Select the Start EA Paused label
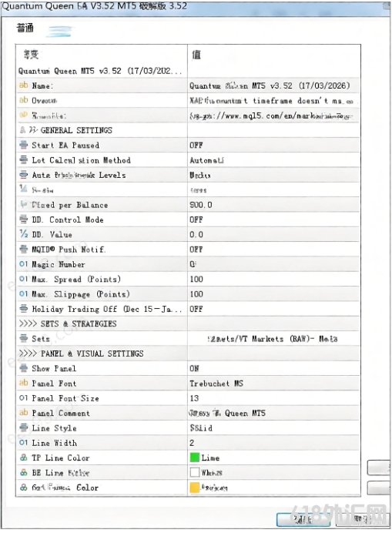Screen dimensions: 392x533 tap(65, 145)
